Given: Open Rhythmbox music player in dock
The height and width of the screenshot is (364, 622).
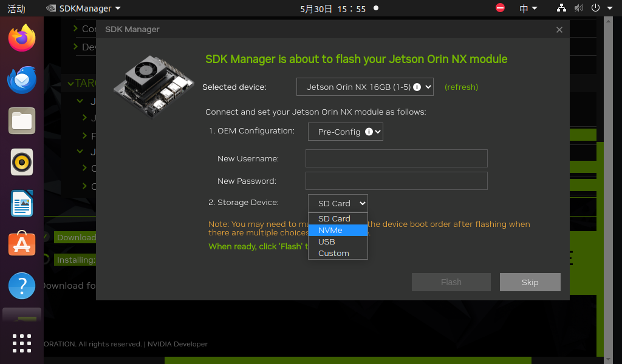Looking at the screenshot, I should (22, 162).
